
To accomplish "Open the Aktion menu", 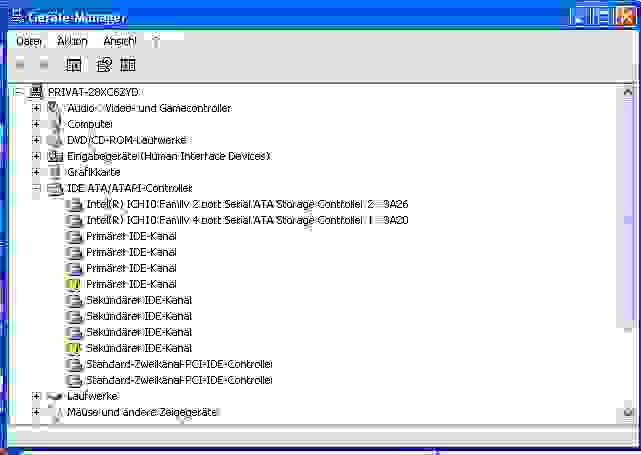I will (72, 41).
